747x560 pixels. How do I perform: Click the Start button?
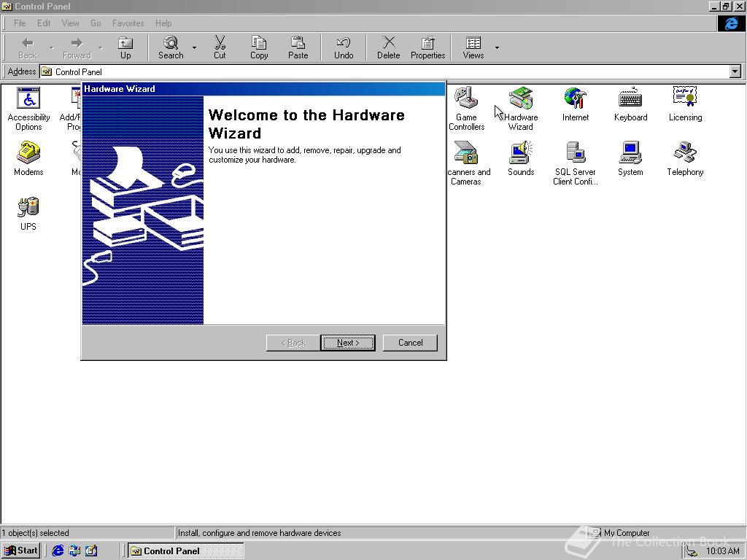point(21,551)
